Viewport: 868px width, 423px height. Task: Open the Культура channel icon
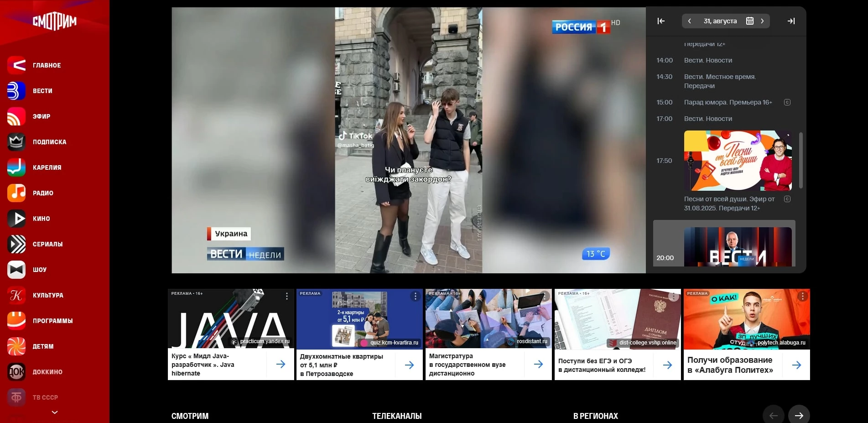(16, 295)
